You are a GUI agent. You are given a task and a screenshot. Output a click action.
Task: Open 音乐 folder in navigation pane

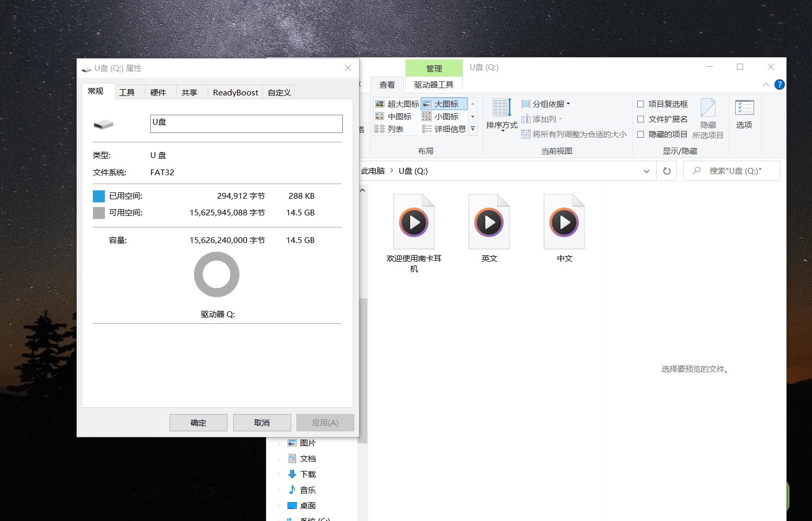[307, 490]
